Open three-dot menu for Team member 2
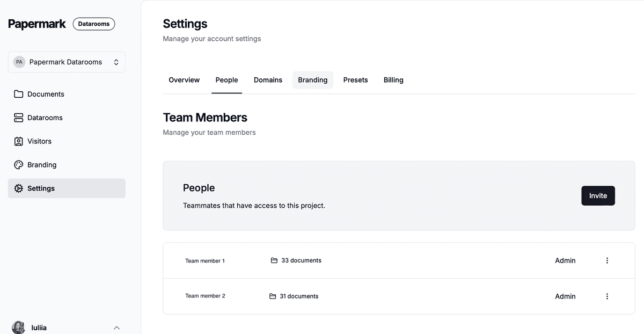644x334 pixels. [x=607, y=296]
